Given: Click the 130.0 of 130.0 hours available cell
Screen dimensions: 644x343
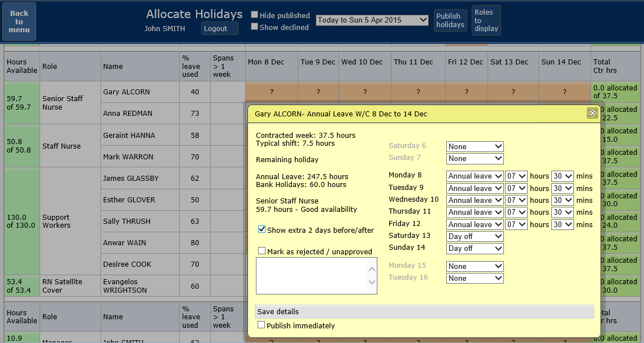Looking at the screenshot, I should click(x=22, y=221).
